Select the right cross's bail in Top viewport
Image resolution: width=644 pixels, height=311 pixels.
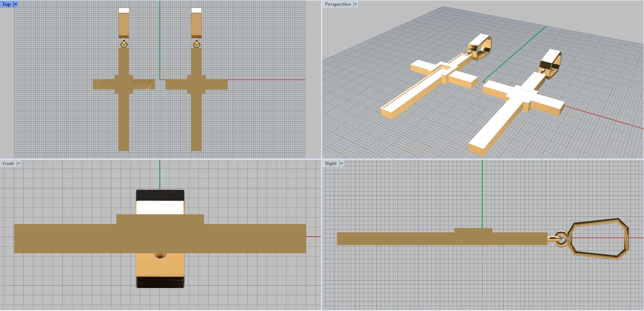(x=196, y=25)
